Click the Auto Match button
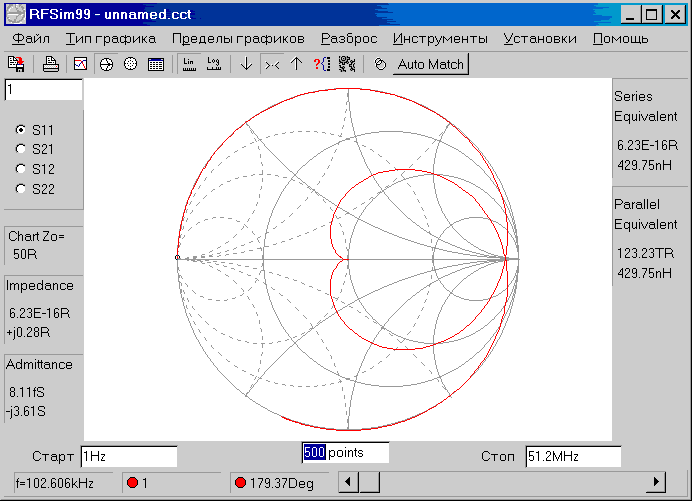692x501 pixels. [x=430, y=64]
